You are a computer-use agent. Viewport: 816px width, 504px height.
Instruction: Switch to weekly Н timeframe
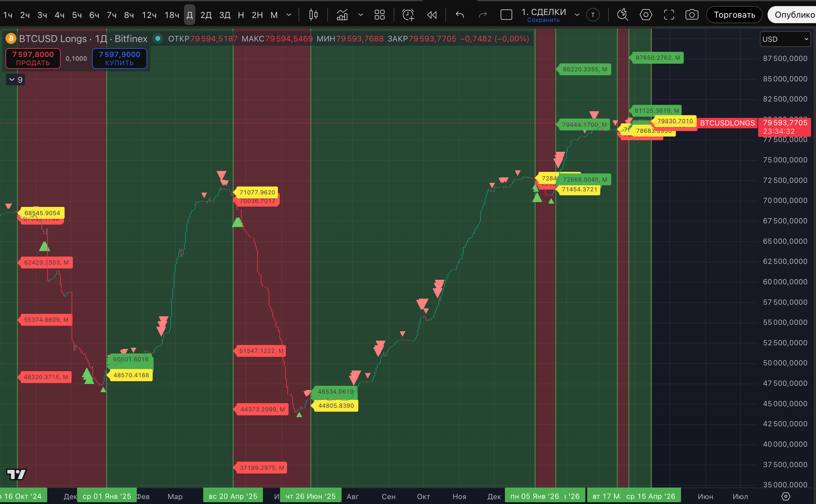pos(241,15)
